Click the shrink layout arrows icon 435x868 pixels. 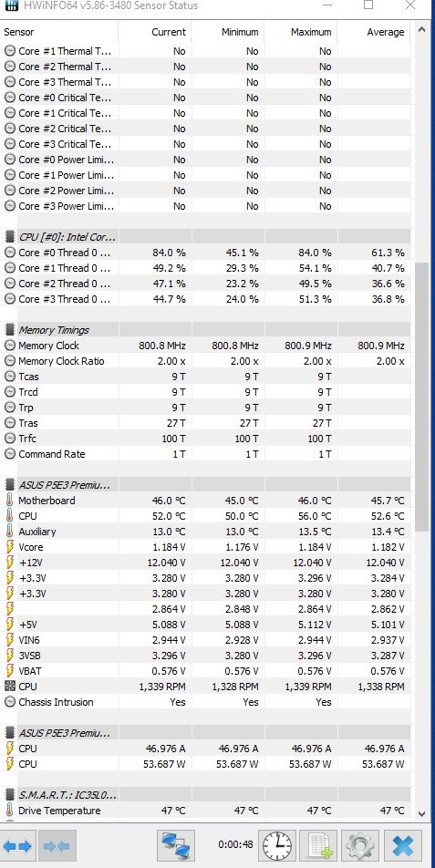point(56,846)
